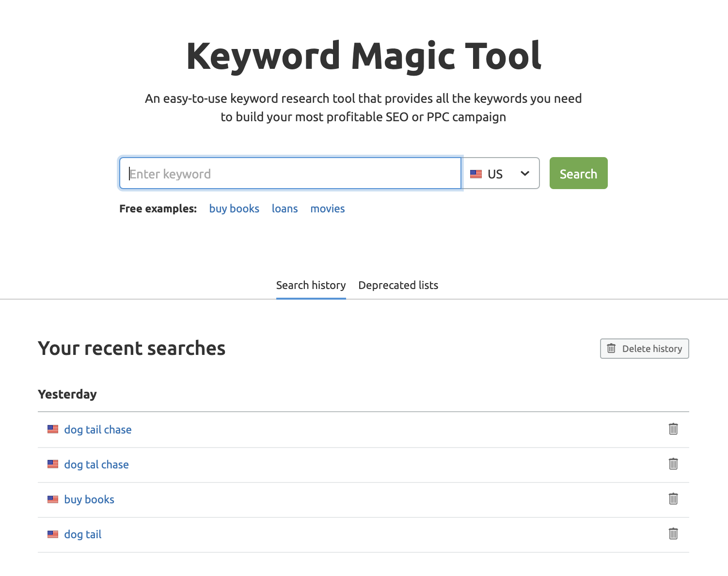Reopen the 'dog tail chase' recent search

(x=98, y=430)
